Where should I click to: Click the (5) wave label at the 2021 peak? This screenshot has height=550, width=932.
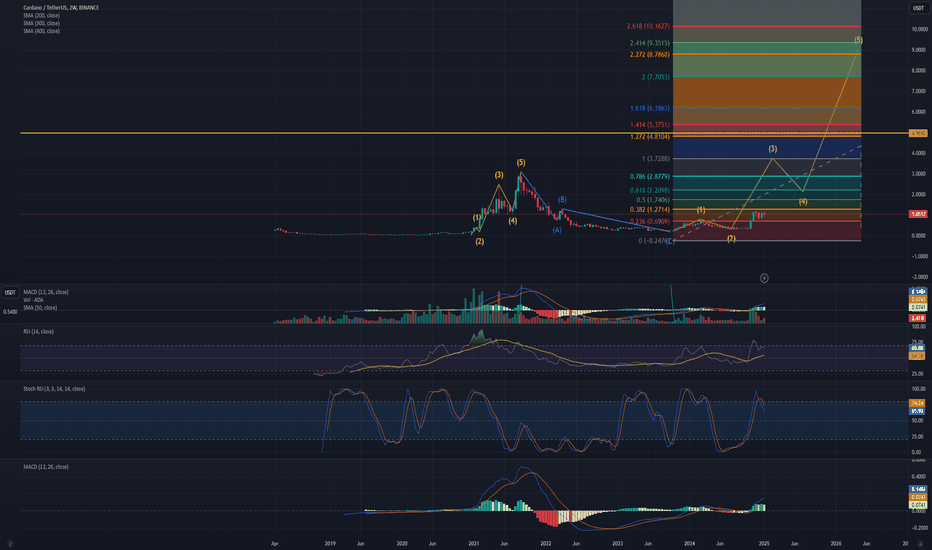521,162
